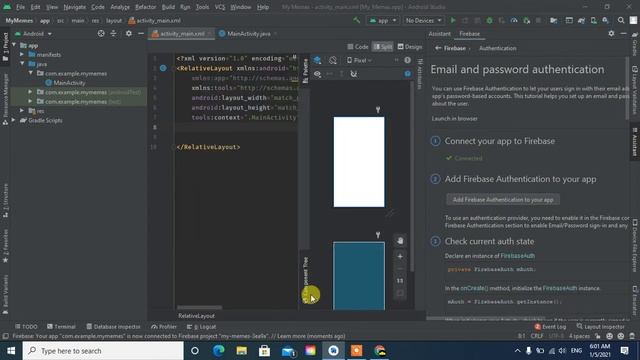
Task: Toggle the Attributes side panel
Action: tap(420, 74)
